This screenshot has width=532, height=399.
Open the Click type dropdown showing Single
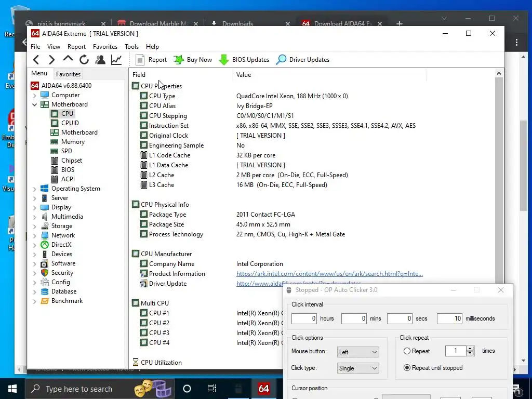click(358, 368)
